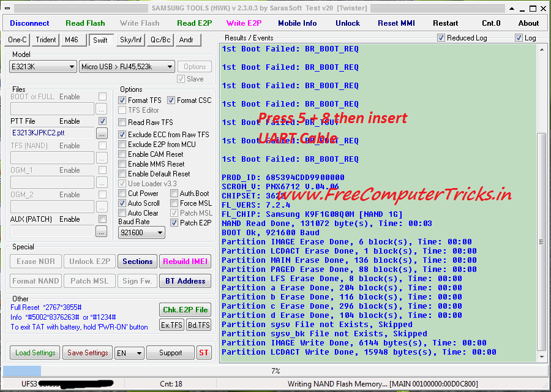Toggle Reduced Log checkbox
The width and height of the screenshot is (551, 392).
click(x=441, y=38)
